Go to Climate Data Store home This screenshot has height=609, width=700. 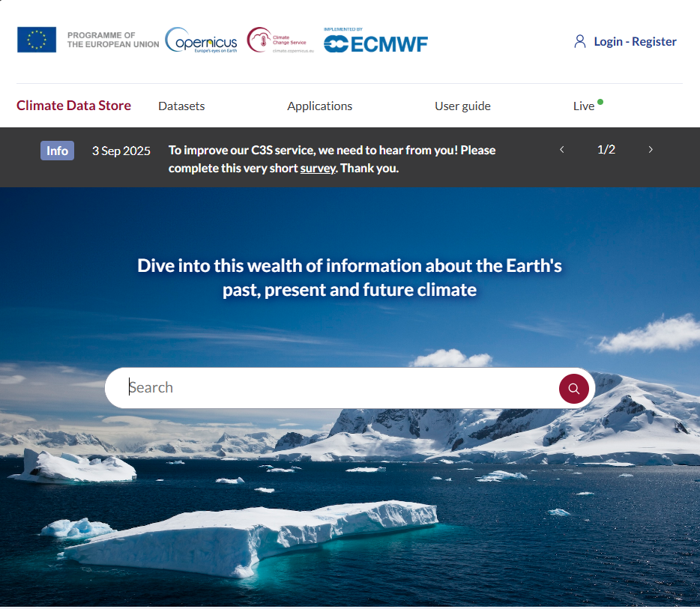click(73, 106)
